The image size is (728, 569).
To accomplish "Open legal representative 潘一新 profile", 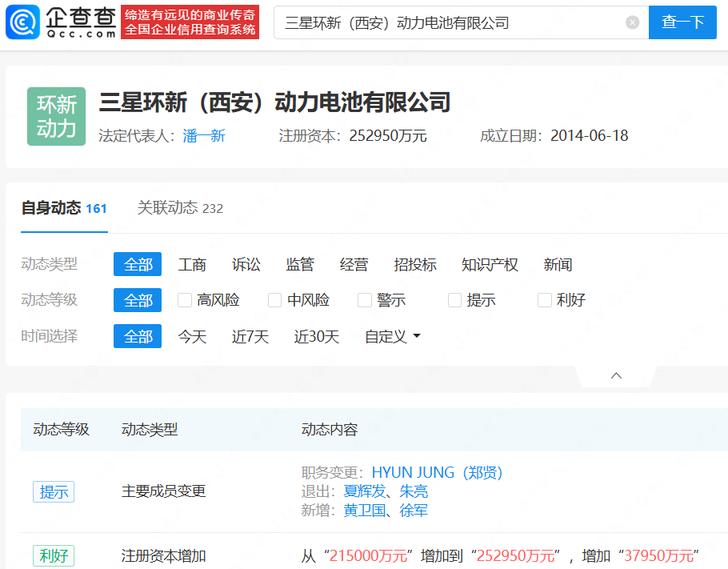I will pos(205,136).
